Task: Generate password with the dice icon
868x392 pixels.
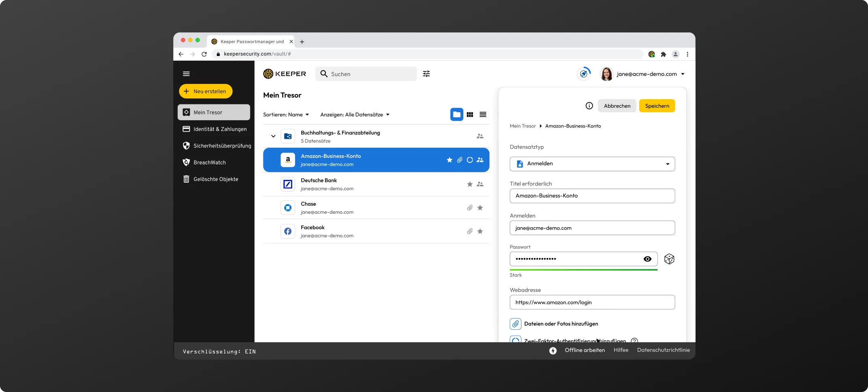Action: 669,259
